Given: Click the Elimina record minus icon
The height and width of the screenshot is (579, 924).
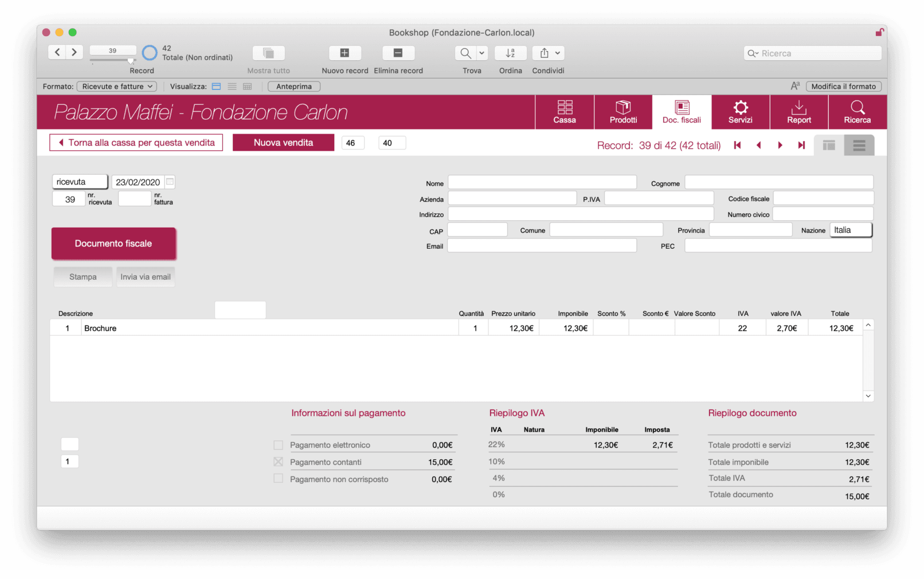Looking at the screenshot, I should point(398,53).
